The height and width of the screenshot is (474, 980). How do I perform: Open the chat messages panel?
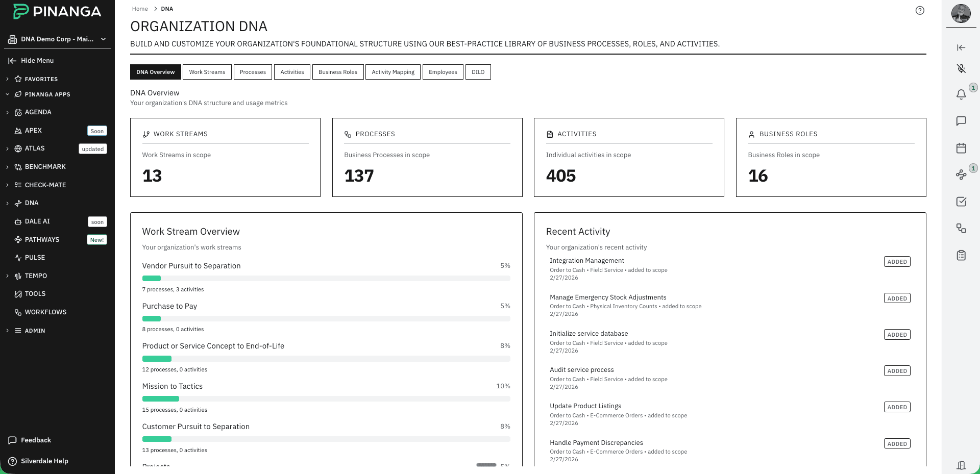[961, 121]
